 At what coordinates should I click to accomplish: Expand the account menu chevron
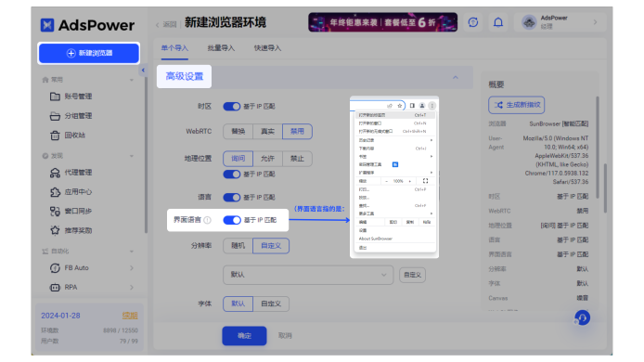(595, 22)
